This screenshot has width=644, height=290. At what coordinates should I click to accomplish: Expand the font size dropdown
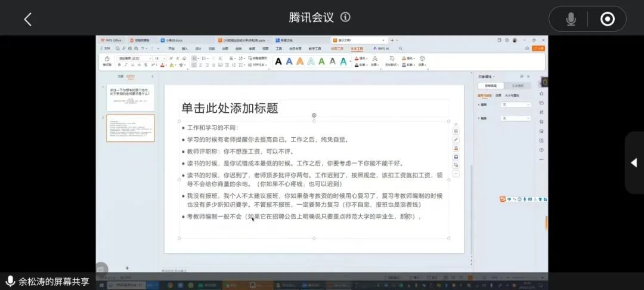pos(165,58)
